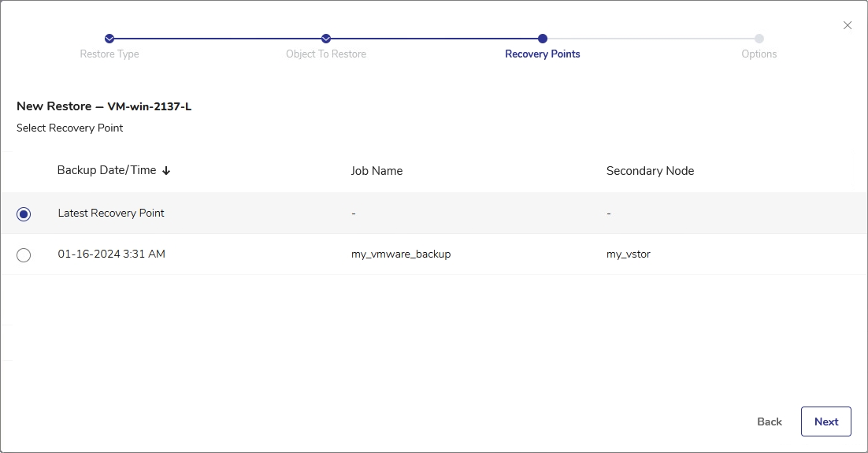This screenshot has width=868, height=453.
Task: Click the Object To Restore step checkmark circle
Action: (326, 39)
